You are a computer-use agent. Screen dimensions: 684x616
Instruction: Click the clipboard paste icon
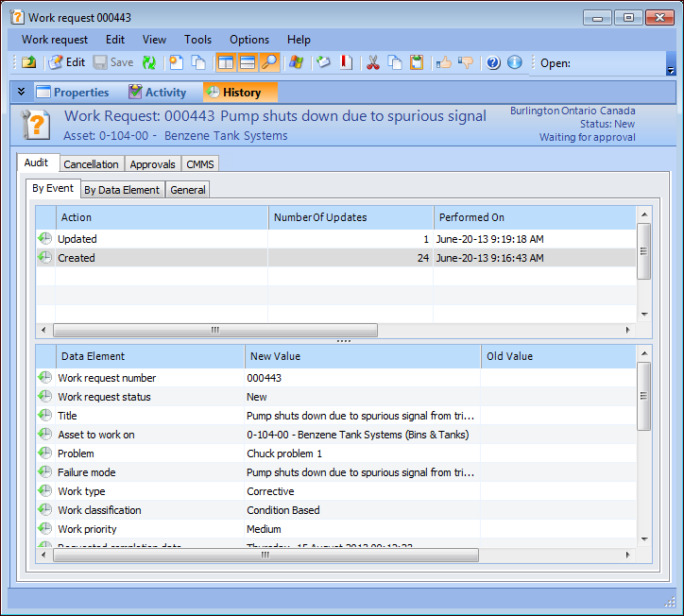tap(417, 62)
